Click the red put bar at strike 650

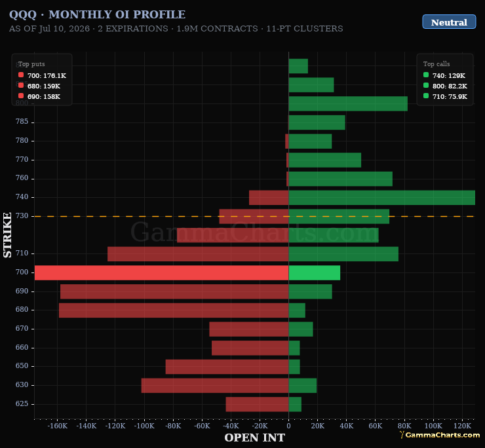227,367
